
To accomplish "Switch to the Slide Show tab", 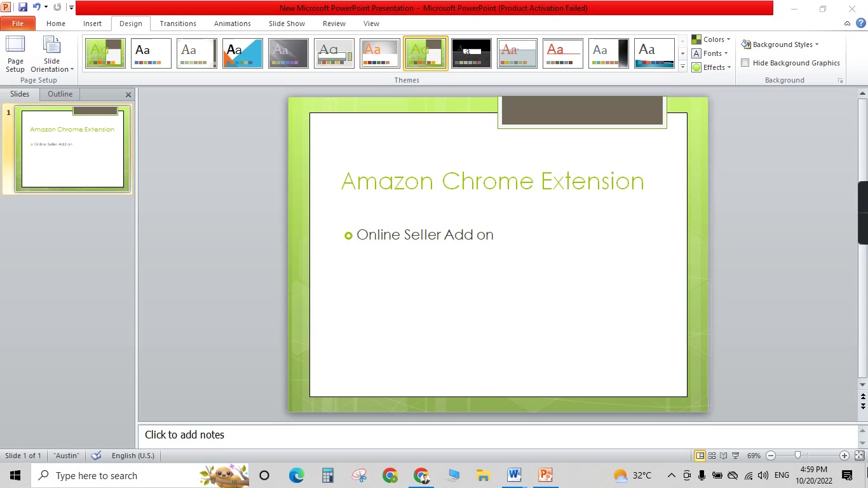I will (x=287, y=24).
